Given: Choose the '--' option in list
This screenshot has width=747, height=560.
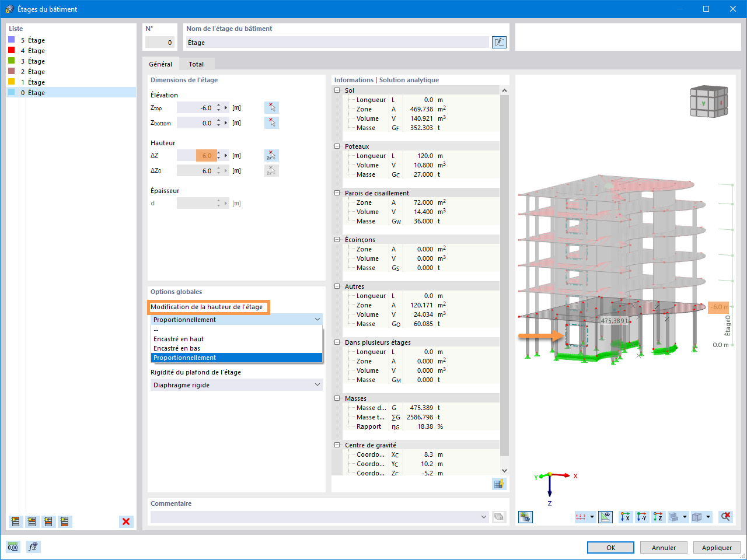Looking at the screenshot, I should pyautogui.click(x=236, y=330).
